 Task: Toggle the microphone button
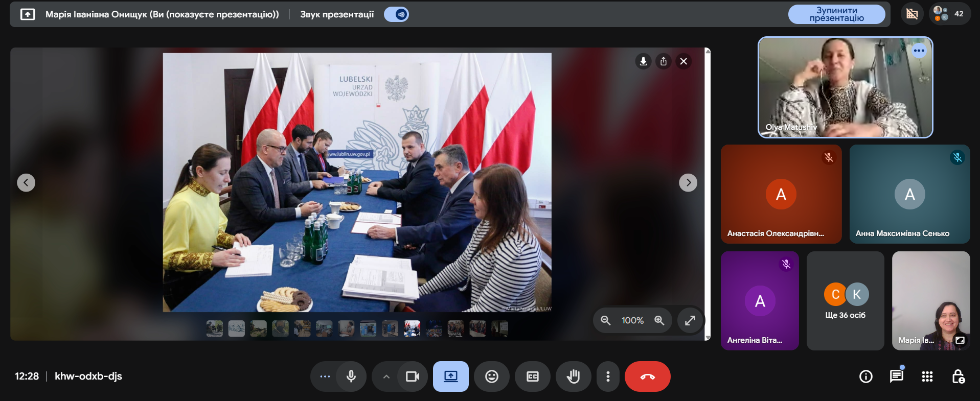[351, 376]
